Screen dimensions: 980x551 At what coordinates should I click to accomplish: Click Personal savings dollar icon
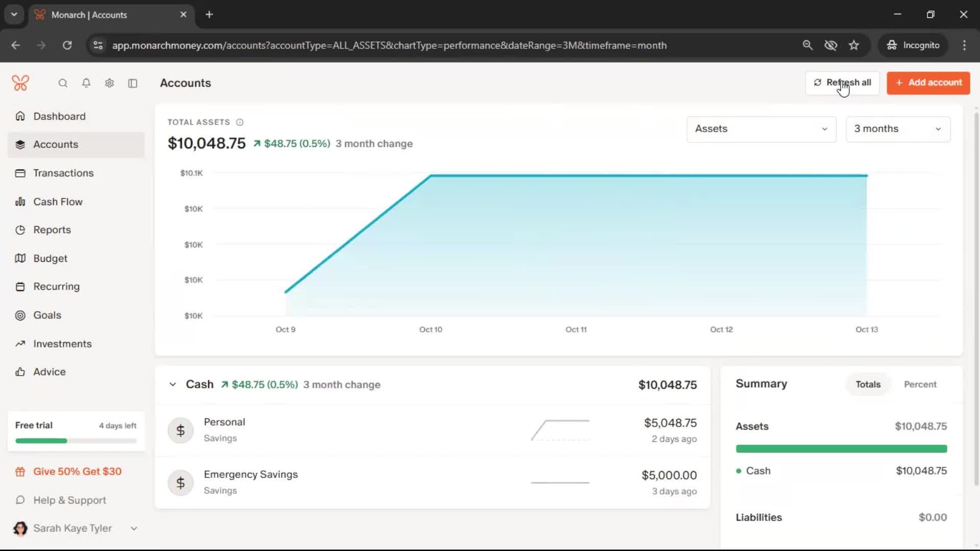(181, 431)
